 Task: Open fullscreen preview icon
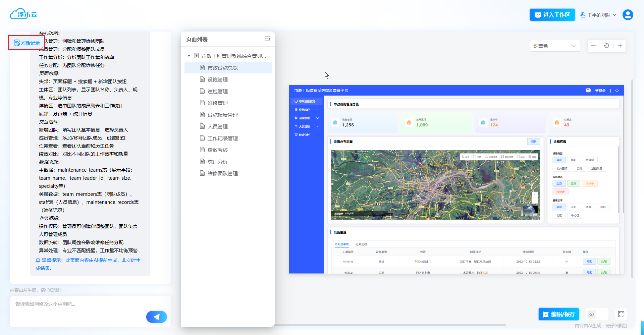point(621,314)
